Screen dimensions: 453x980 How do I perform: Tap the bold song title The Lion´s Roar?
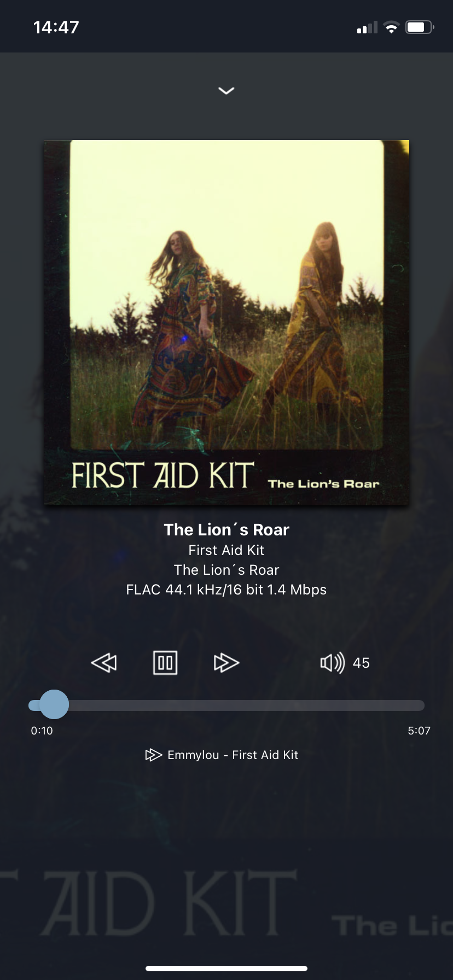click(226, 529)
